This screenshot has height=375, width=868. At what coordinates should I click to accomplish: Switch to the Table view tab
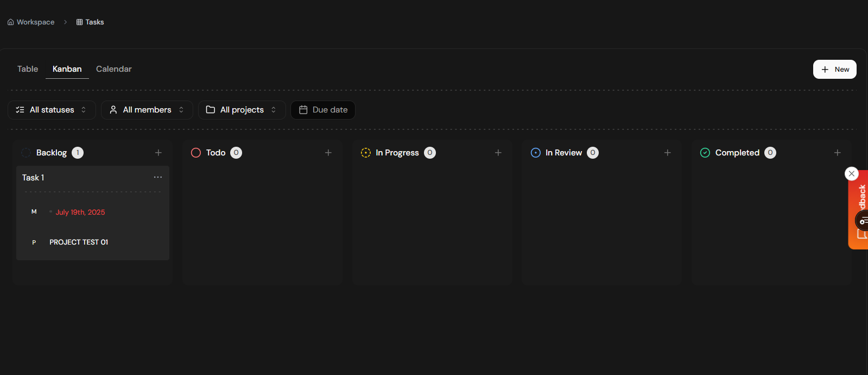[x=28, y=69]
